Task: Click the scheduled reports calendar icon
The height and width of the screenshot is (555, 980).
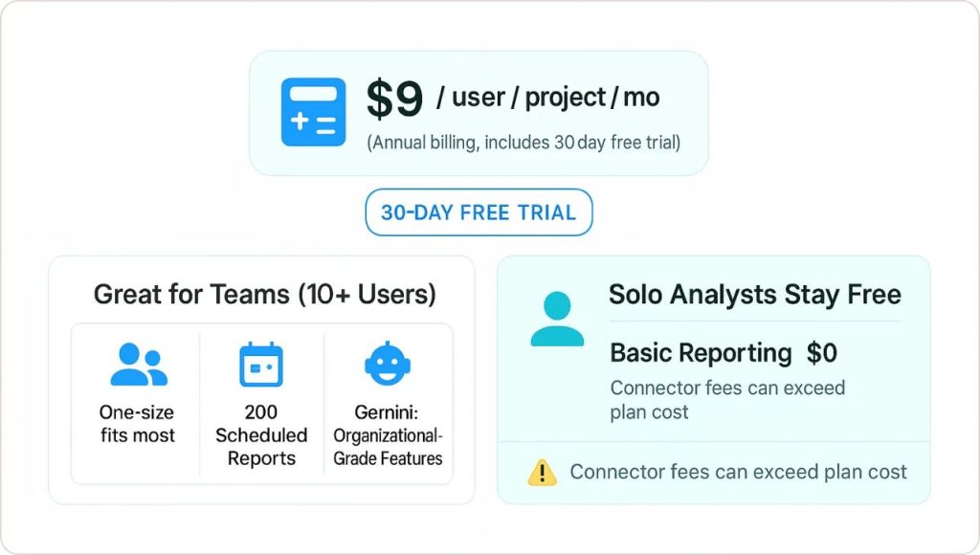Action: [x=260, y=365]
